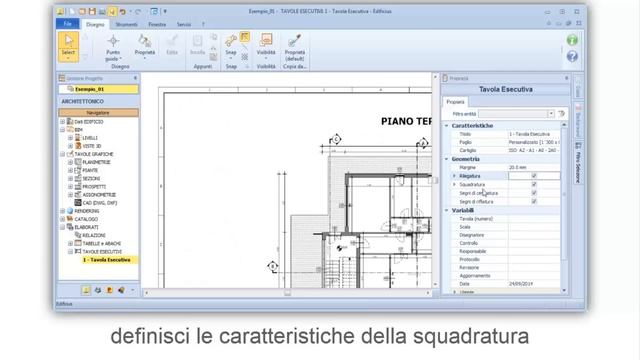Switch to the Strumenti ribbon tab

[x=127, y=24]
